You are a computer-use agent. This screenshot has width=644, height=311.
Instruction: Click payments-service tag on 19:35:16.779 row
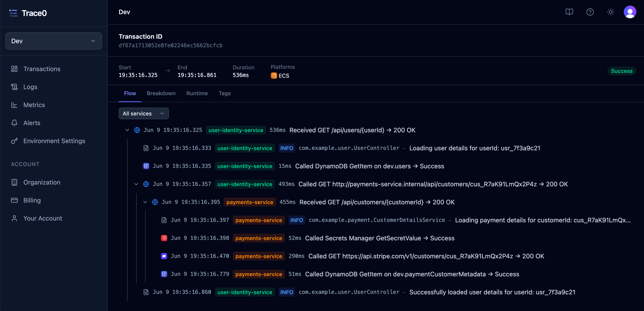pyautogui.click(x=259, y=274)
